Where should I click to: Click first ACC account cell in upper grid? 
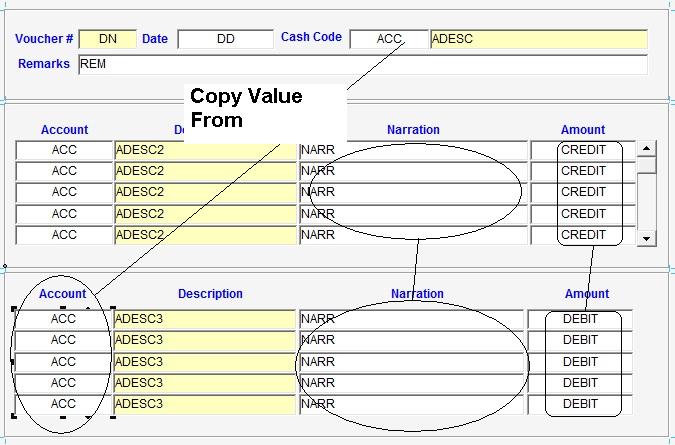coord(64,150)
